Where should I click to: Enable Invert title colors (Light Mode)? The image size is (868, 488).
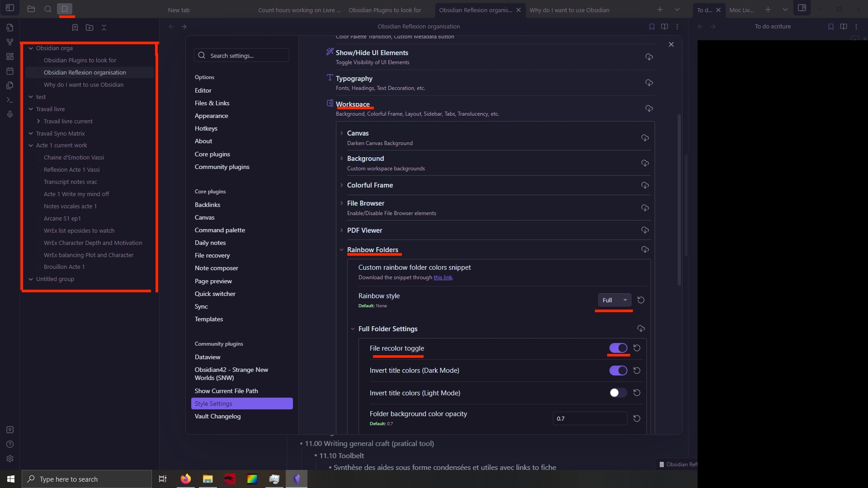pyautogui.click(x=618, y=393)
